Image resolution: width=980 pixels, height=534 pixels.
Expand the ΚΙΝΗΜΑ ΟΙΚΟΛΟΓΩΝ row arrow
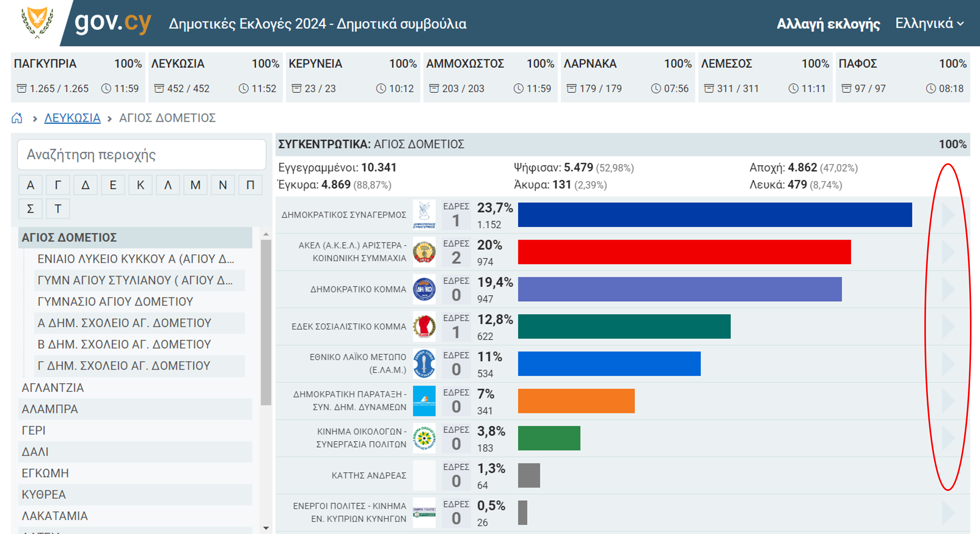pyautogui.click(x=948, y=438)
